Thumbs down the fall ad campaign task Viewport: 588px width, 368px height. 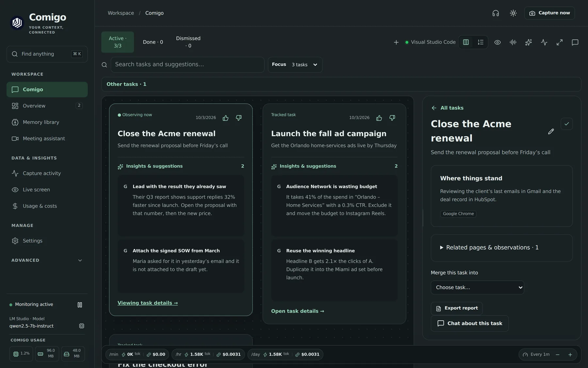point(392,118)
